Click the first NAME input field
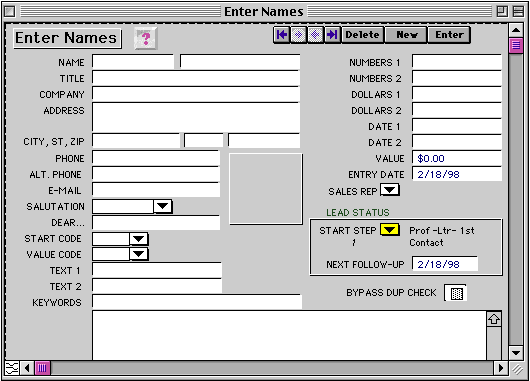This screenshot has height=381, width=530. tap(133, 62)
